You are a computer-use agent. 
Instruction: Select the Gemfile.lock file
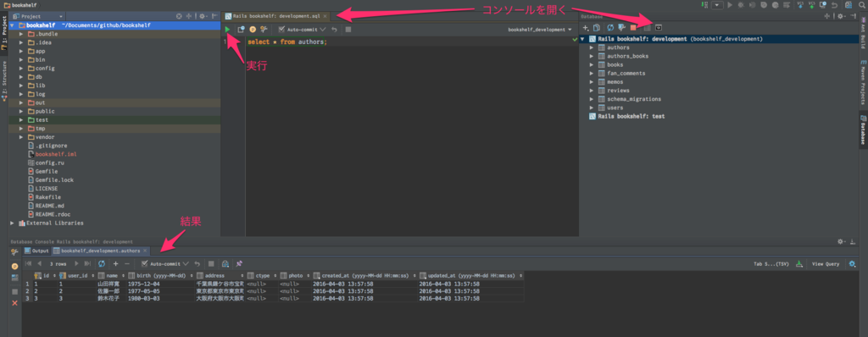point(54,180)
